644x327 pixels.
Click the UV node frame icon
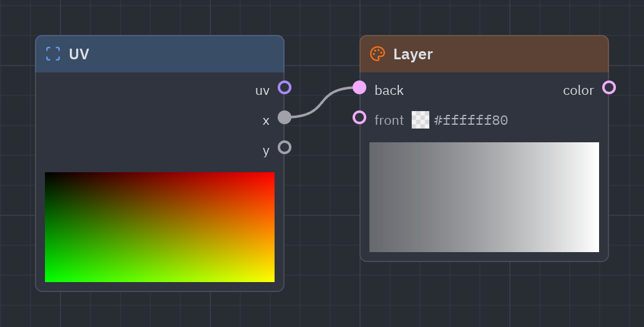53,54
